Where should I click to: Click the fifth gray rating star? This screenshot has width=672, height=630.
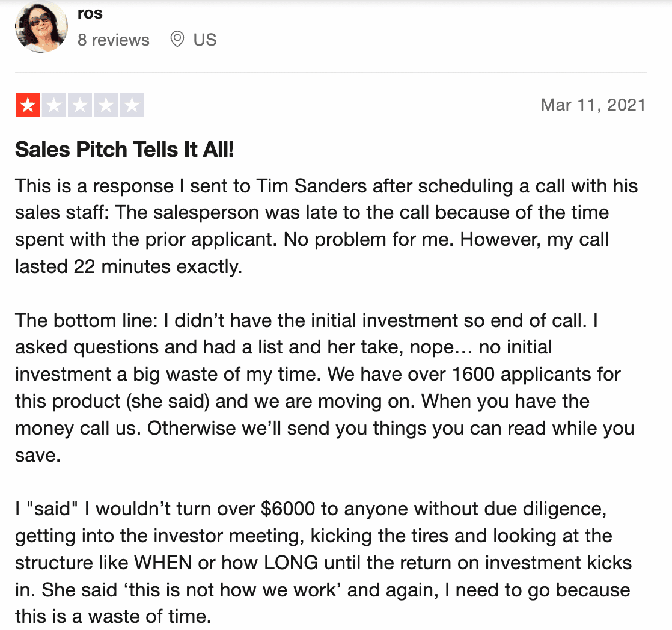click(132, 105)
